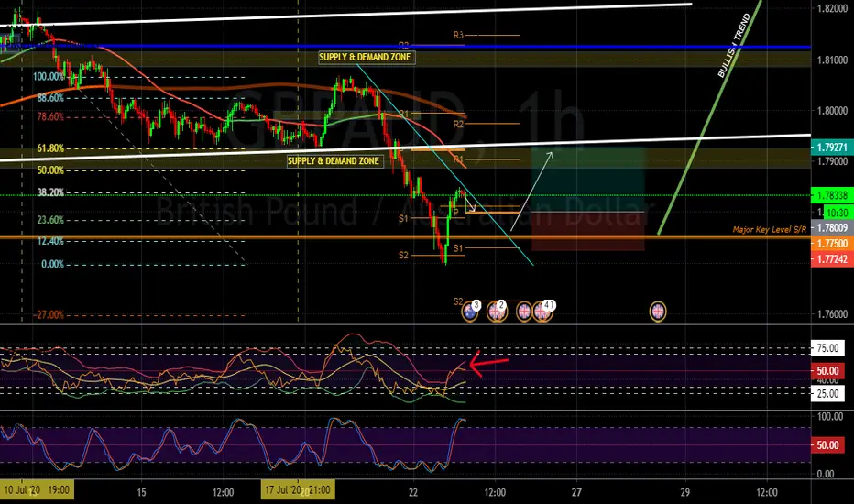Image resolution: width=854 pixels, height=504 pixels.
Task: Select the 1.78338 green current price label
Action: point(832,195)
